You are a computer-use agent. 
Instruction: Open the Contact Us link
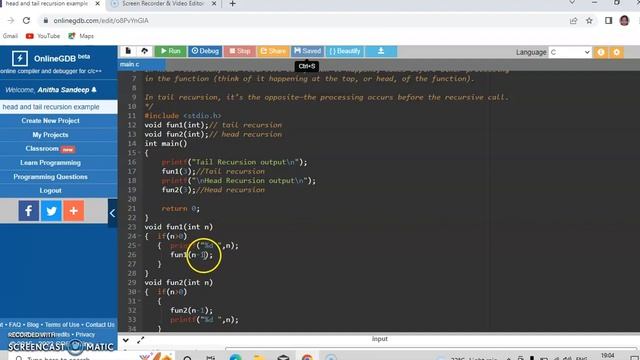(100, 325)
